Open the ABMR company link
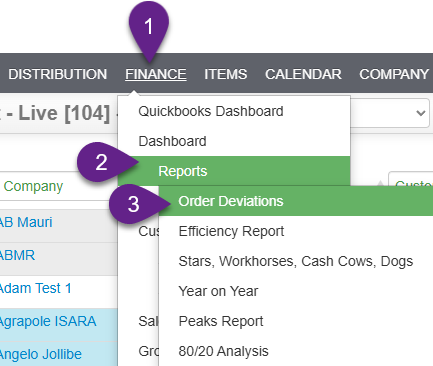Screen dimensions: 433x366 [17, 255]
